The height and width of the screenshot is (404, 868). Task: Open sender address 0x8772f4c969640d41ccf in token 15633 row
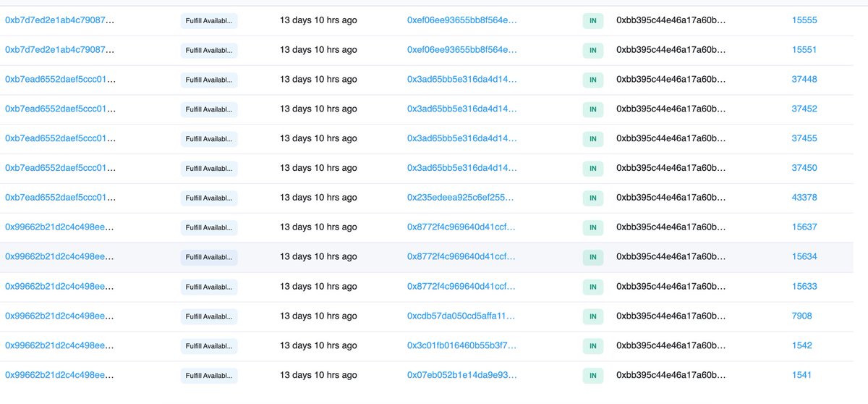462,286
